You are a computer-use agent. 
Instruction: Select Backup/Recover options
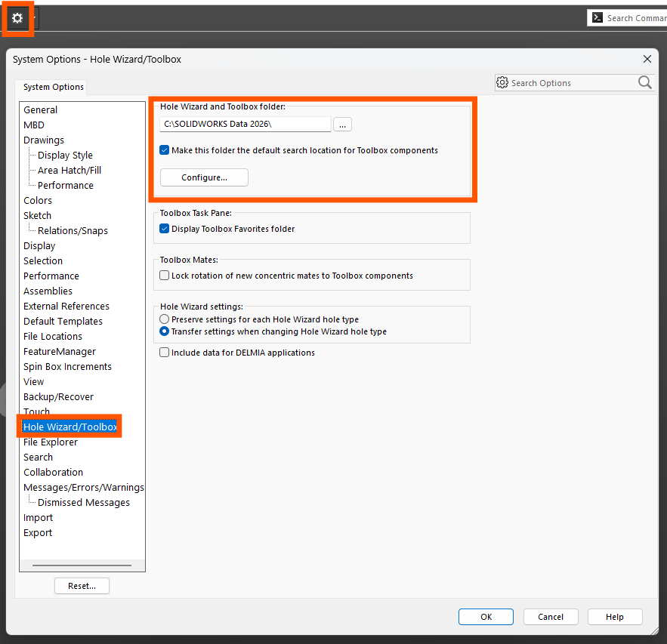pyautogui.click(x=58, y=396)
